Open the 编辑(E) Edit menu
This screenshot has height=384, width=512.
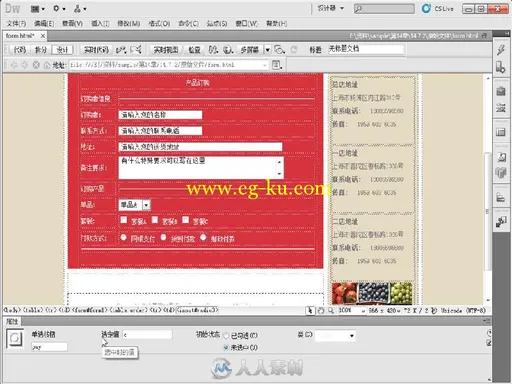(x=44, y=23)
